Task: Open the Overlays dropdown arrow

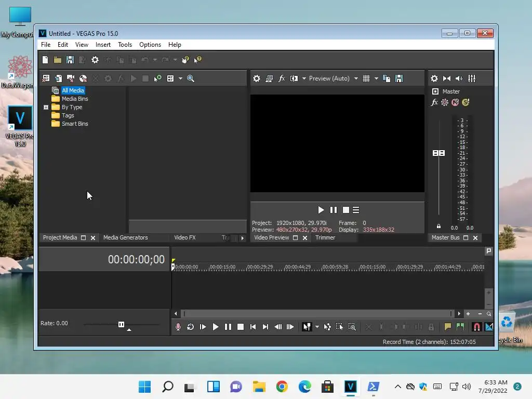Action: point(376,79)
